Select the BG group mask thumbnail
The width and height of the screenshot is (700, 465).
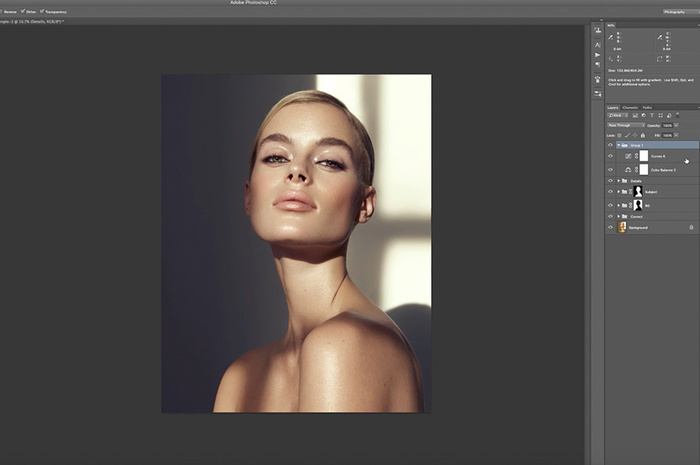pos(638,205)
